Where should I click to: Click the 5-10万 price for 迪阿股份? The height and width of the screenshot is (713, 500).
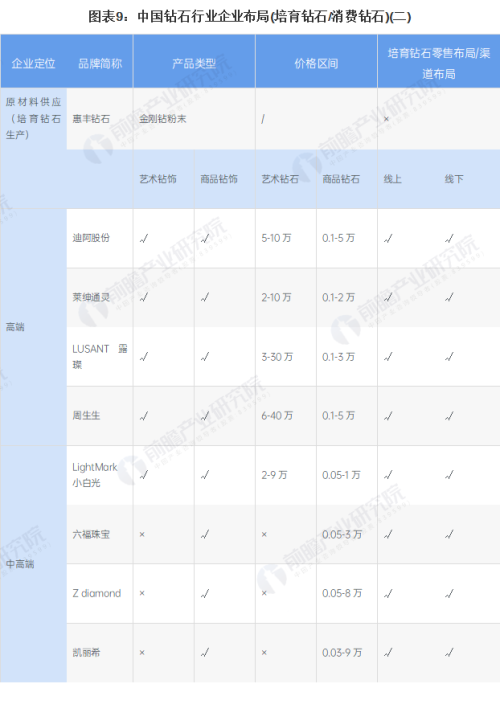click(276, 238)
